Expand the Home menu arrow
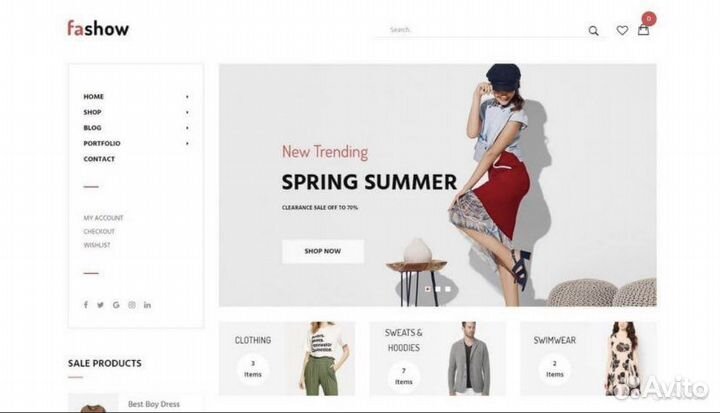The height and width of the screenshot is (413, 720). (187, 97)
